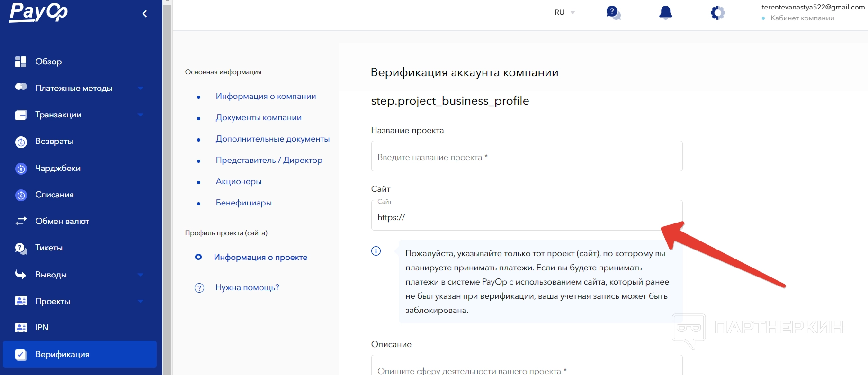Select the Информация о проекте step radio
The width and height of the screenshot is (868, 375).
(x=198, y=257)
